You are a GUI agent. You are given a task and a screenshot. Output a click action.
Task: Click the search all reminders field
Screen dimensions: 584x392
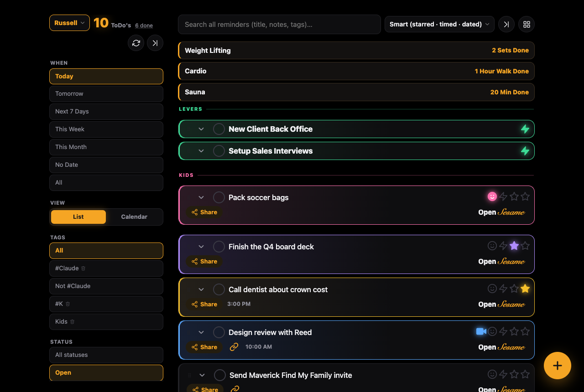tap(279, 24)
